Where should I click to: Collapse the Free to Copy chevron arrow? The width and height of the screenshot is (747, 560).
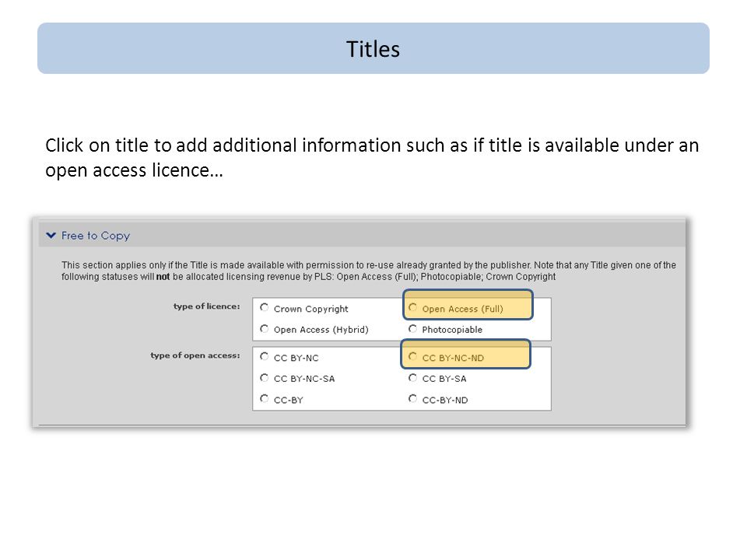pos(51,235)
